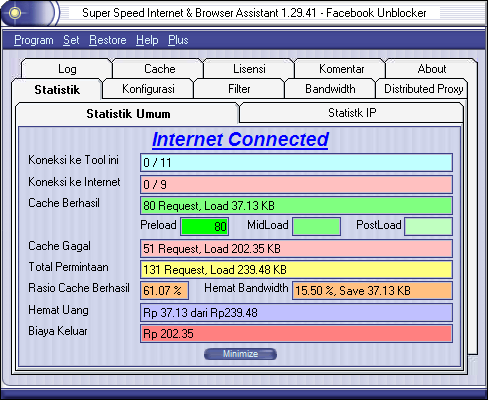Viewport: 488px width, 400px height.
Task: Click the 'Koneksi ke Tool ini' label
Action: click(73, 160)
